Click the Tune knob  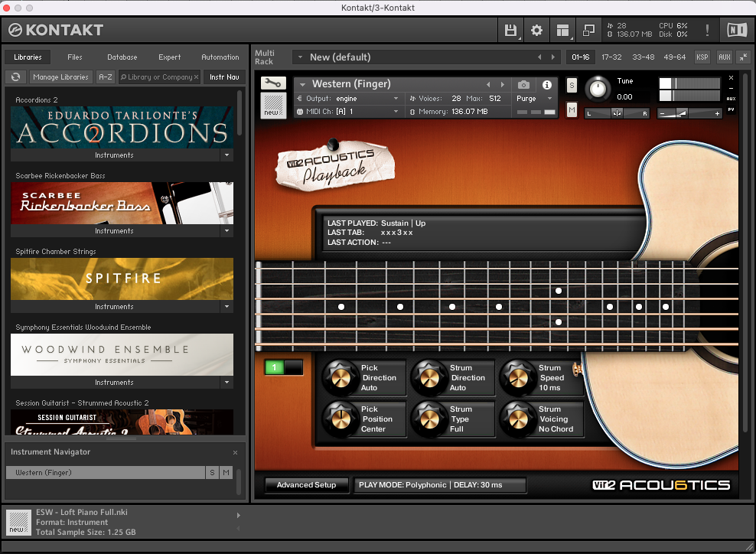tap(598, 90)
